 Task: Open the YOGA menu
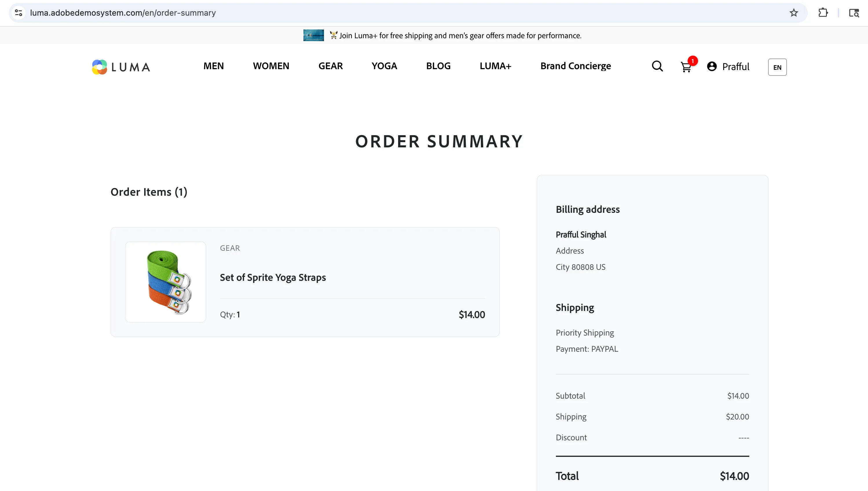[384, 66]
